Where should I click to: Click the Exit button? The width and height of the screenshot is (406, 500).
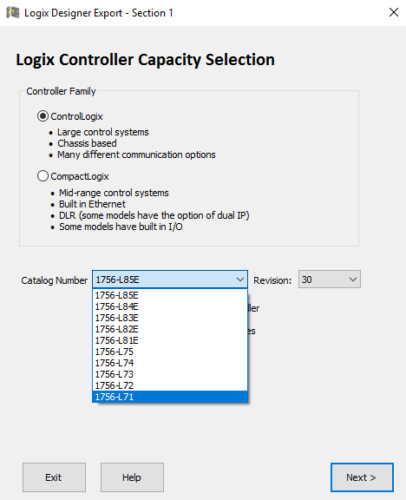54,477
